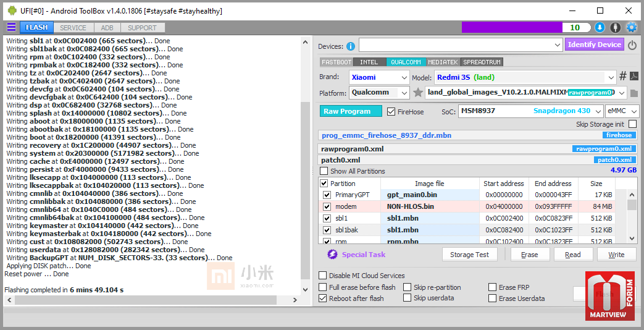The width and height of the screenshot is (644, 330).
Task: Click partition table scrollbar down arrow
Action: click(x=633, y=238)
